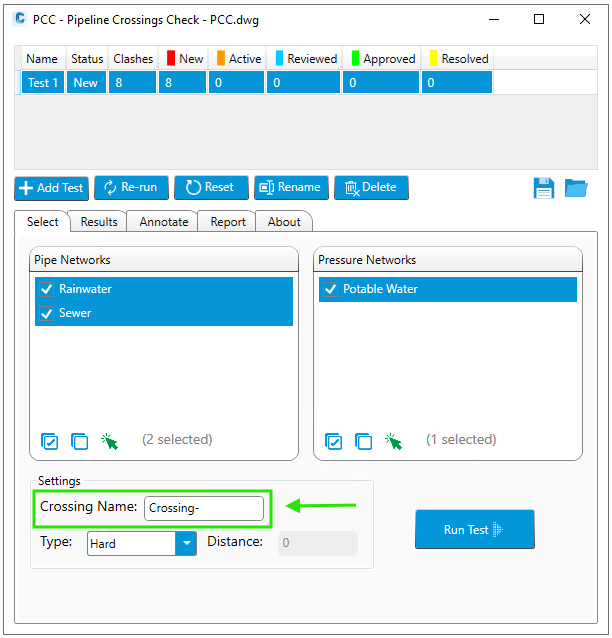Click the Distance input field
Screen dimensions: 612x638
pyautogui.click(x=318, y=543)
